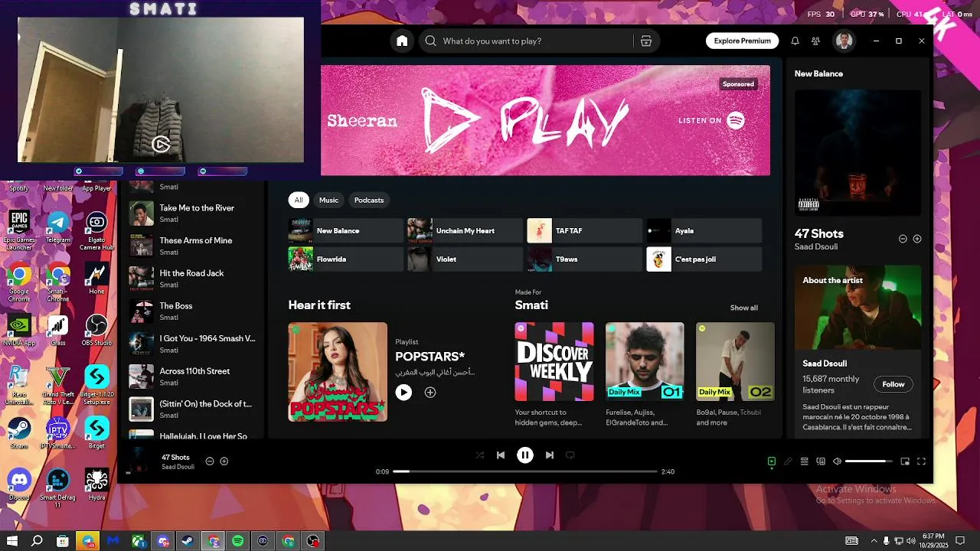Open Hydra desktop shortcut
Viewport: 980px width, 551px height.
pos(96,485)
